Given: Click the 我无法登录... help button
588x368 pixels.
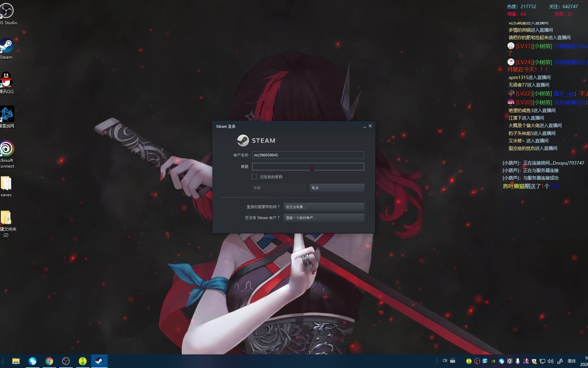Looking at the screenshot, I should [324, 207].
